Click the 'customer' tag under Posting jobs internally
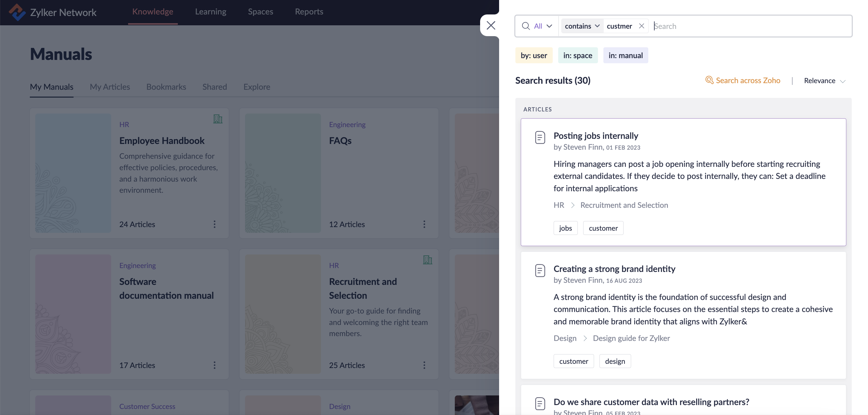This screenshot has width=868, height=415. 603,228
